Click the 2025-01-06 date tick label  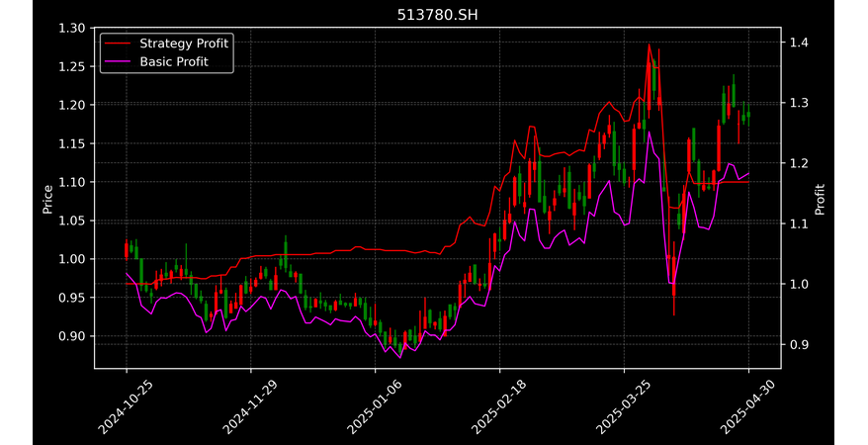(376, 405)
